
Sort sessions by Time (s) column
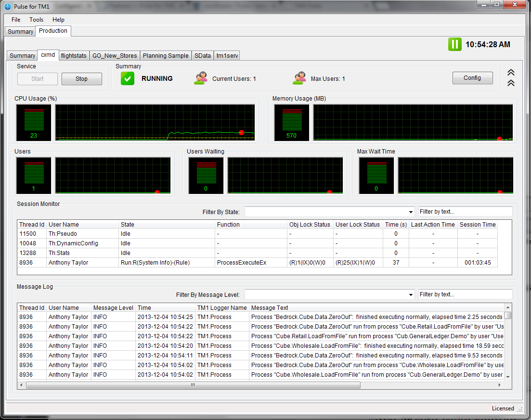coord(396,224)
